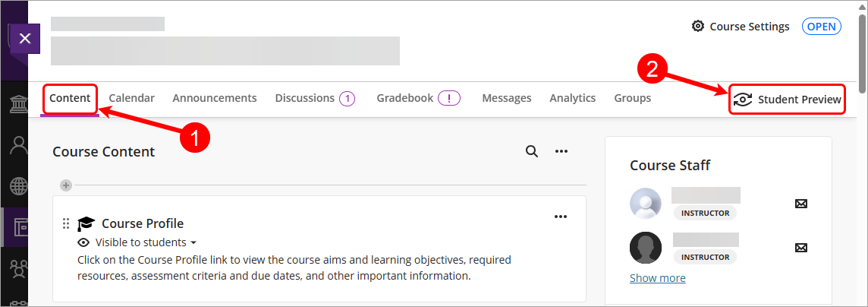Click the globe icon in the left sidebar
Screen dimensions: 868x307
coord(14,186)
